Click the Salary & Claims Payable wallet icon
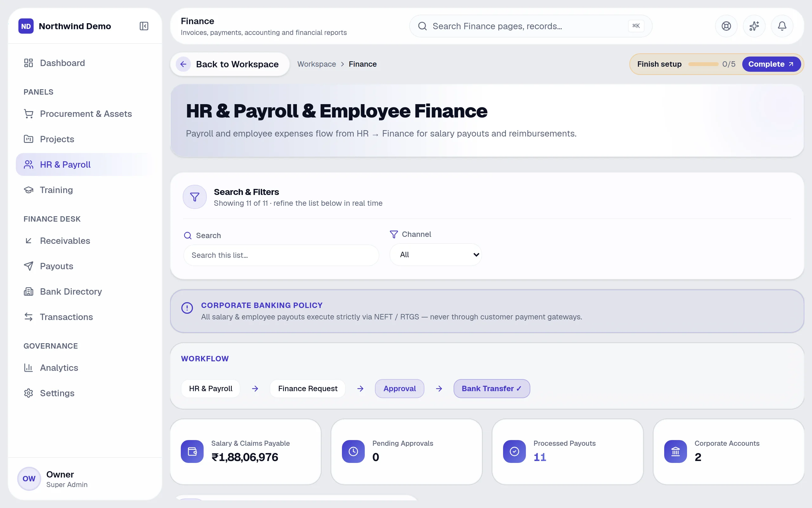The height and width of the screenshot is (508, 812). 192,451
